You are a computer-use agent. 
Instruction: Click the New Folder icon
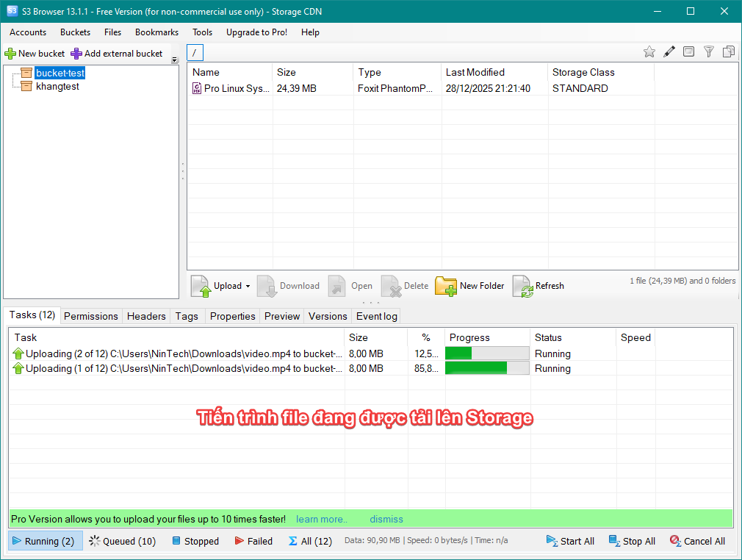point(446,286)
